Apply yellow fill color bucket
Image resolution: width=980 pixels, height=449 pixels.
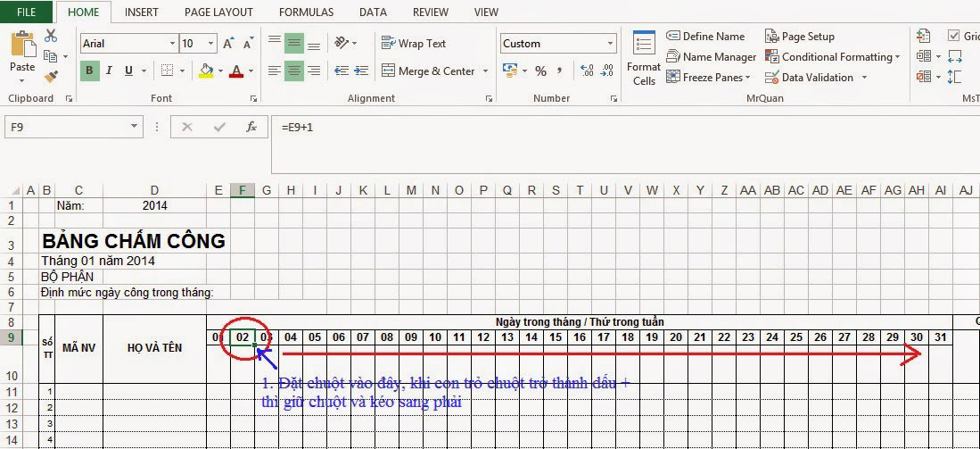(206, 71)
